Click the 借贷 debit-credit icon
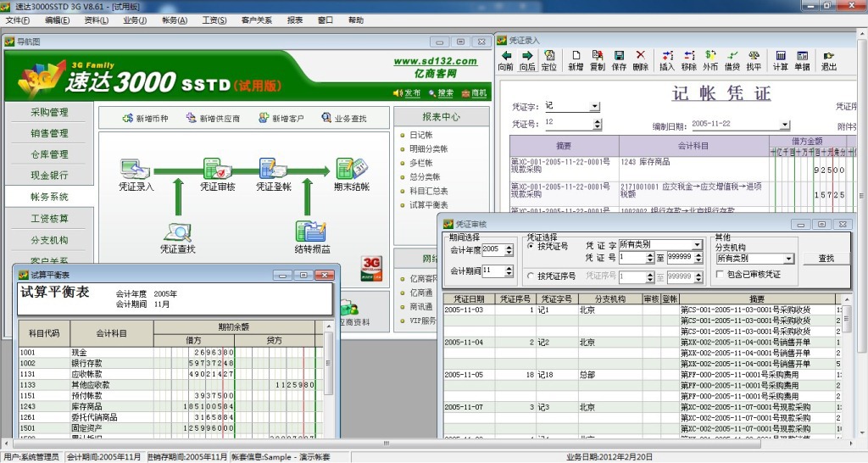The image size is (868, 463). coord(732,60)
